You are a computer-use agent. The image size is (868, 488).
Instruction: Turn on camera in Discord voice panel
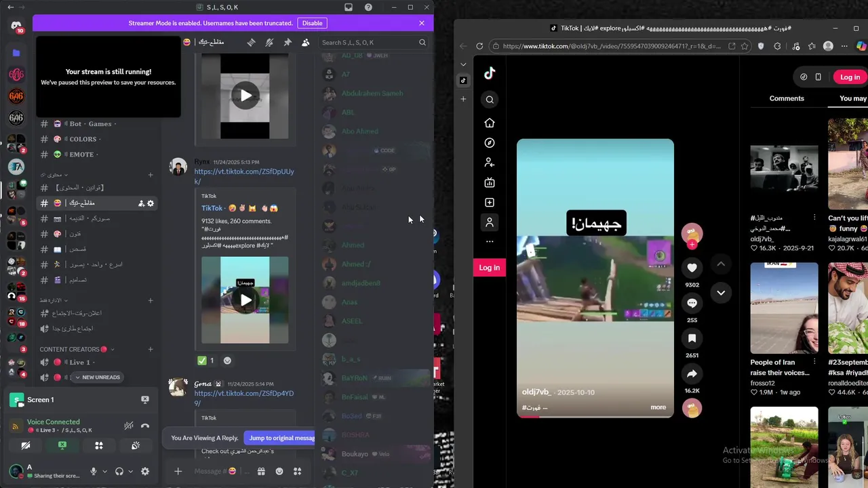tap(26, 445)
